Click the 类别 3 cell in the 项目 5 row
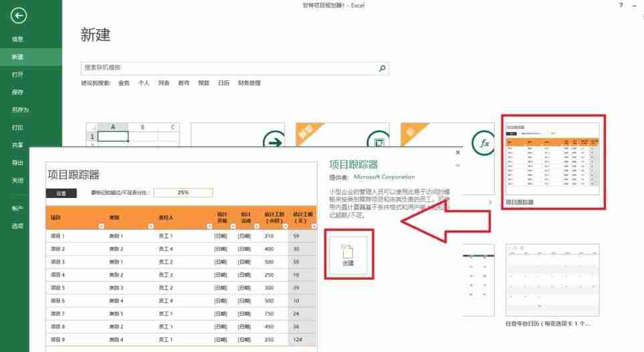644x352 pixels. 116,288
